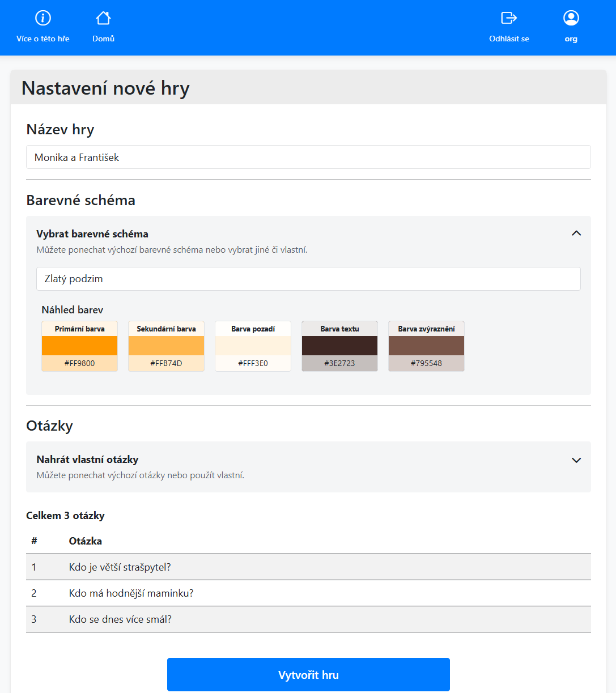Click the Odhlásit se logout icon
Viewport: 616px width, 693px height.
click(x=509, y=18)
